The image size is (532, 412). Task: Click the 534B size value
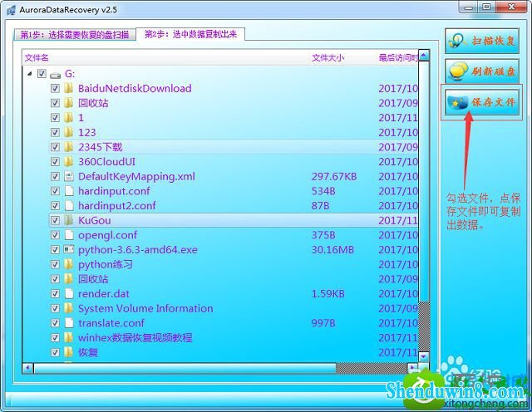point(323,191)
